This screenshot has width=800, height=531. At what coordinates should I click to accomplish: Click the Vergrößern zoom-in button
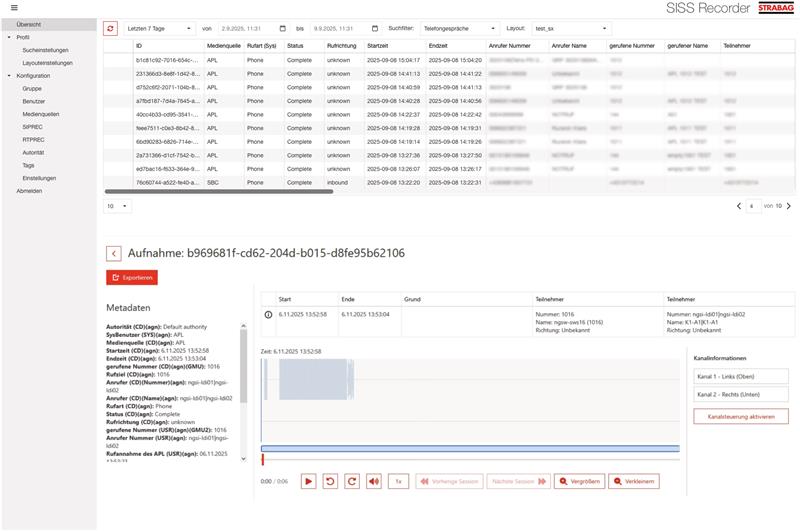(x=580, y=481)
